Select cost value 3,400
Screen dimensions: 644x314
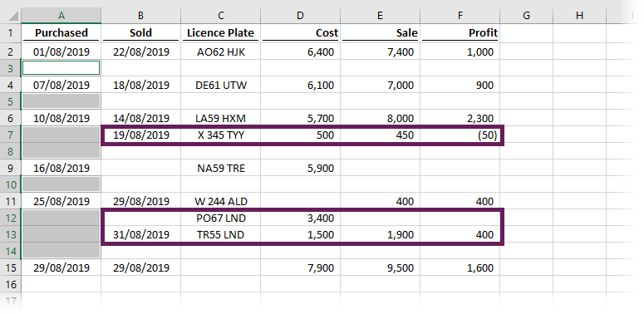(x=300, y=218)
